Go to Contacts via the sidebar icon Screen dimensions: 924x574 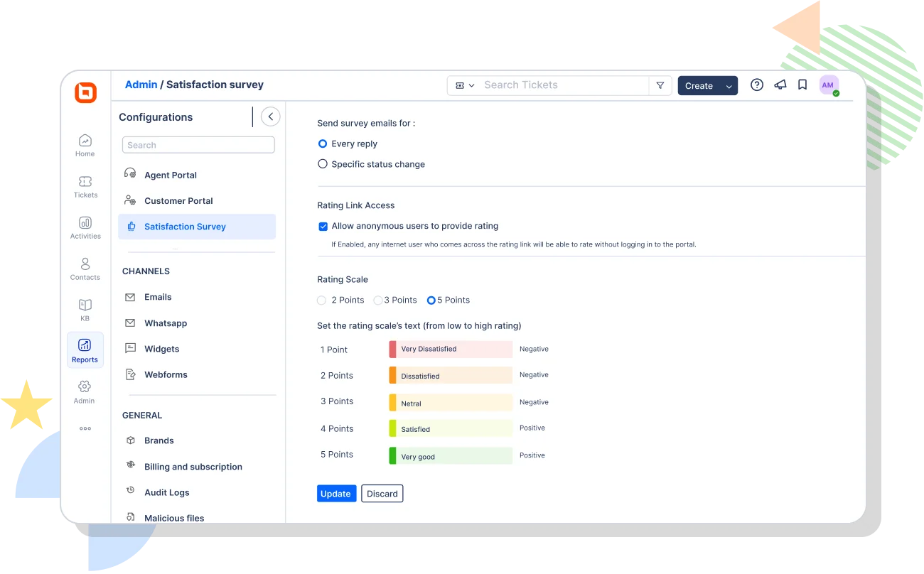[x=85, y=269]
